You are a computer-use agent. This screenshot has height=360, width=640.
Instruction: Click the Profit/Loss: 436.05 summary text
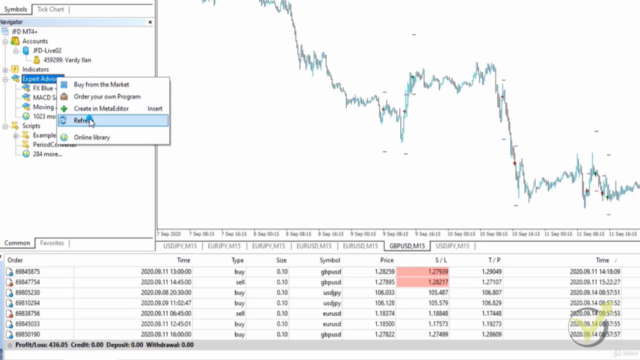pyautogui.click(x=41, y=345)
